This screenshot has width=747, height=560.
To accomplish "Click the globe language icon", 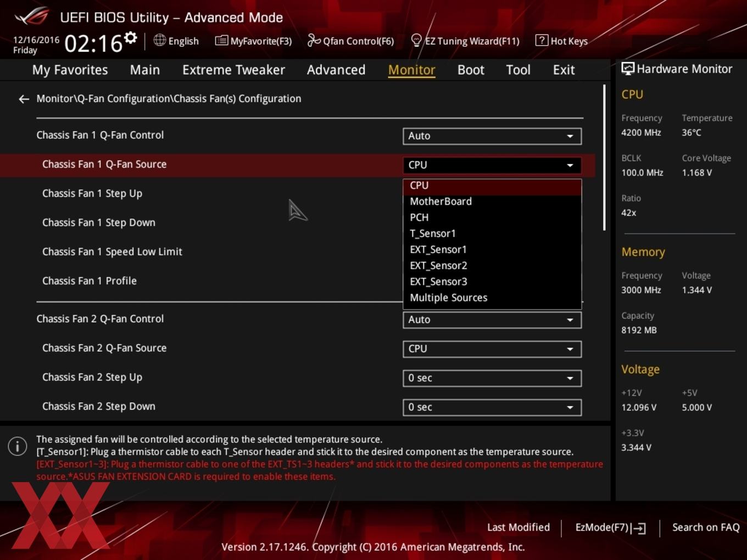I will 159,40.
